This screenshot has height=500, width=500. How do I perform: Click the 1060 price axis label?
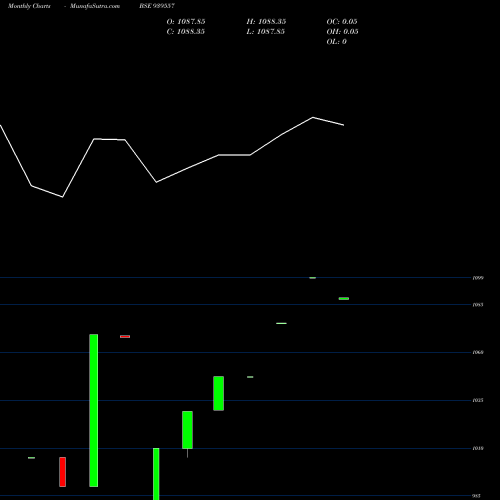[x=478, y=352]
